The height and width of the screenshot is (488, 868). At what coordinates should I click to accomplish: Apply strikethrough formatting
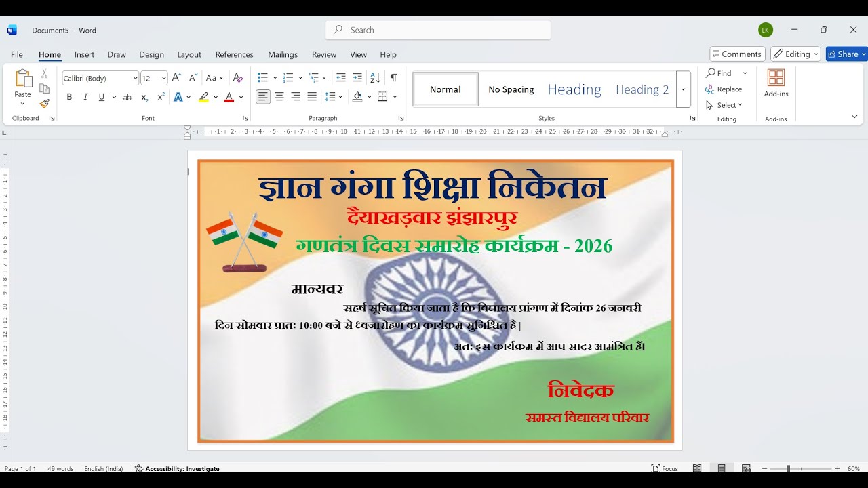coord(127,97)
